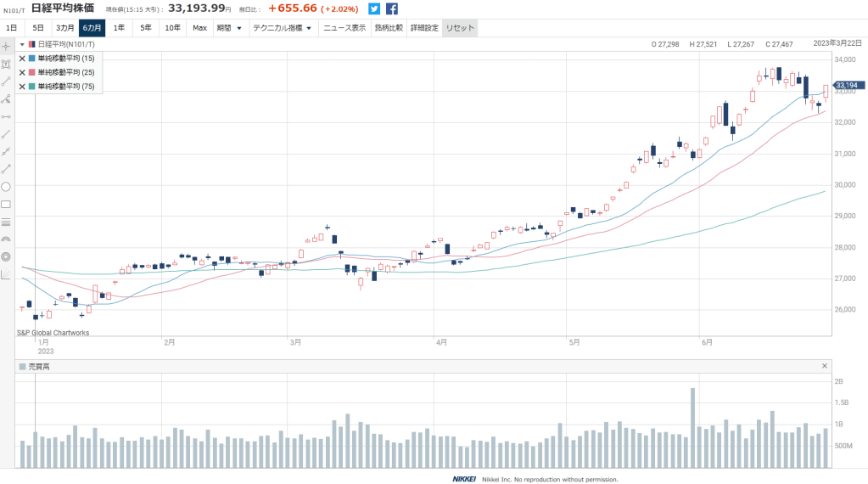
Task: Click the リセット button
Action: click(x=459, y=28)
